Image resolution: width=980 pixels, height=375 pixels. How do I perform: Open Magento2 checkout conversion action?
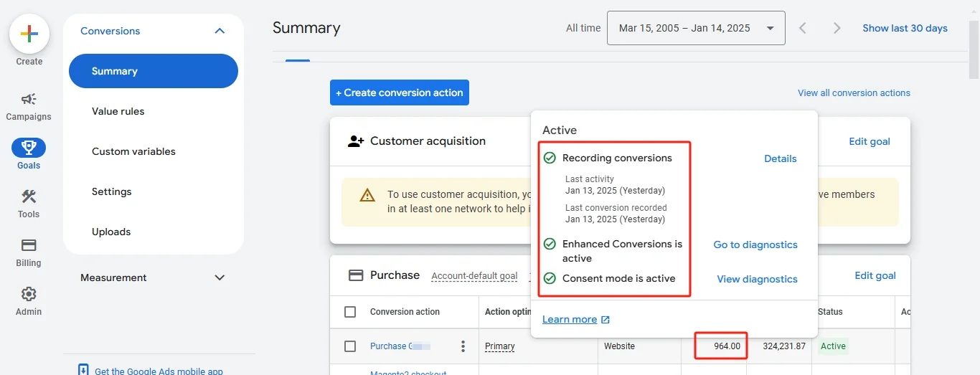pyautogui.click(x=408, y=372)
